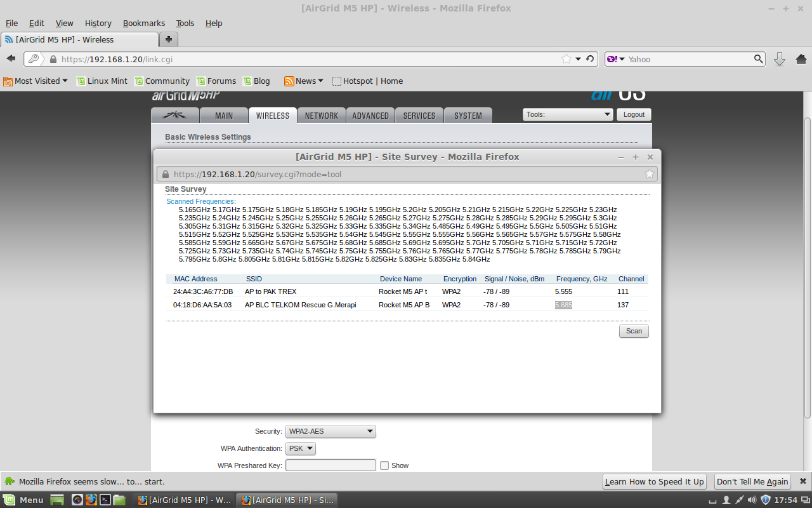Screen dimensions: 812x508
Task: Open Blog bookmark
Action: coord(256,81)
